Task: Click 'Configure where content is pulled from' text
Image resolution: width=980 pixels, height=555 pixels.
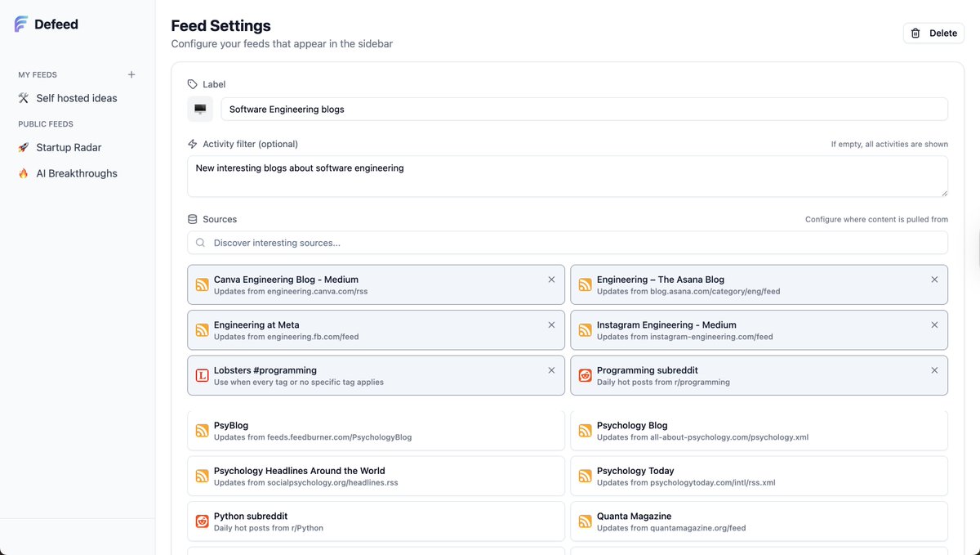Action: (x=876, y=220)
